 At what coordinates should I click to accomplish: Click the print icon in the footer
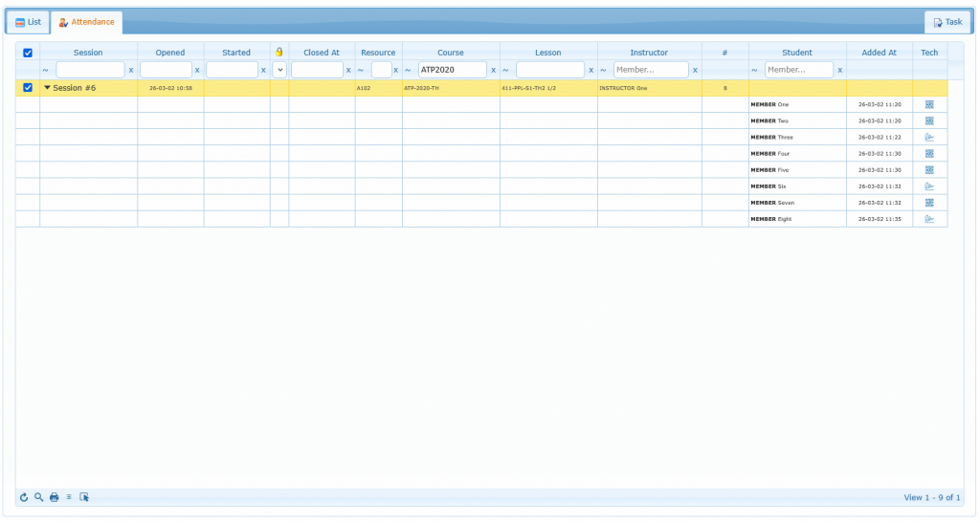click(54, 497)
